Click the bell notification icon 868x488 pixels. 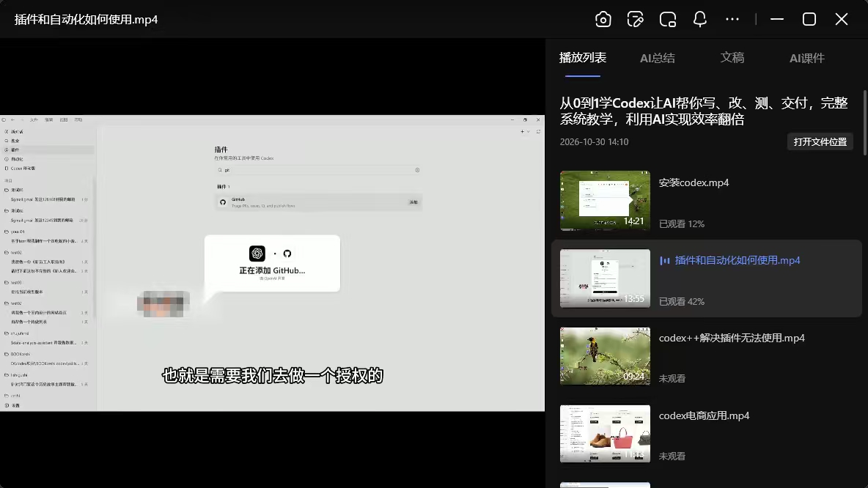click(x=699, y=19)
